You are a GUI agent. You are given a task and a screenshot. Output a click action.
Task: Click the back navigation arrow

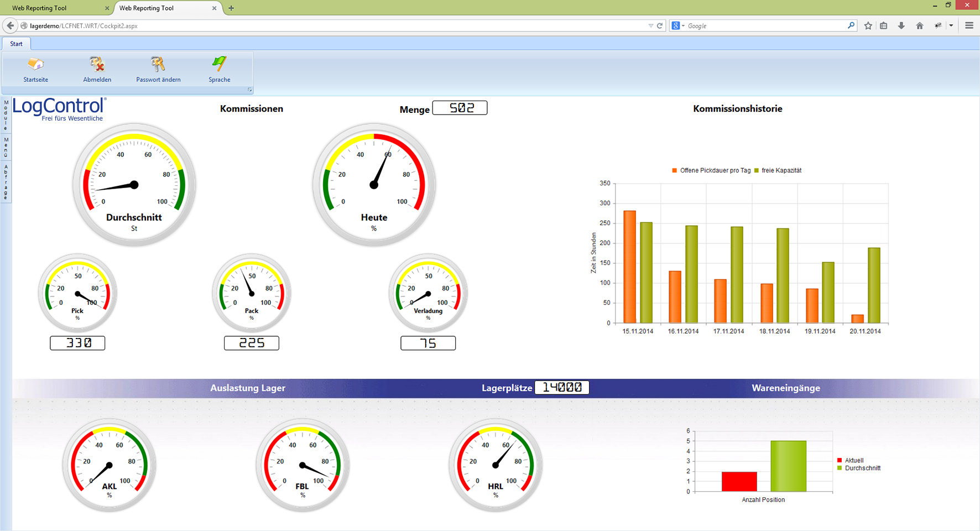(x=10, y=25)
